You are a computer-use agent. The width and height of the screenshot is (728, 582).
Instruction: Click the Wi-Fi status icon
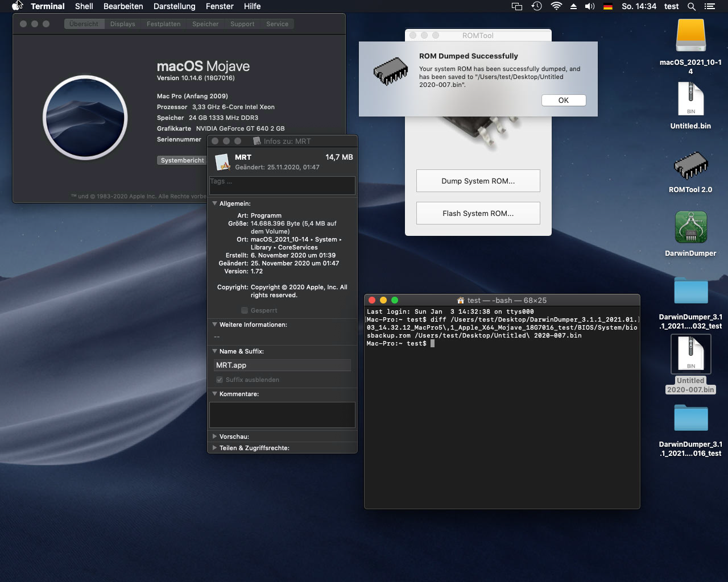(556, 6)
